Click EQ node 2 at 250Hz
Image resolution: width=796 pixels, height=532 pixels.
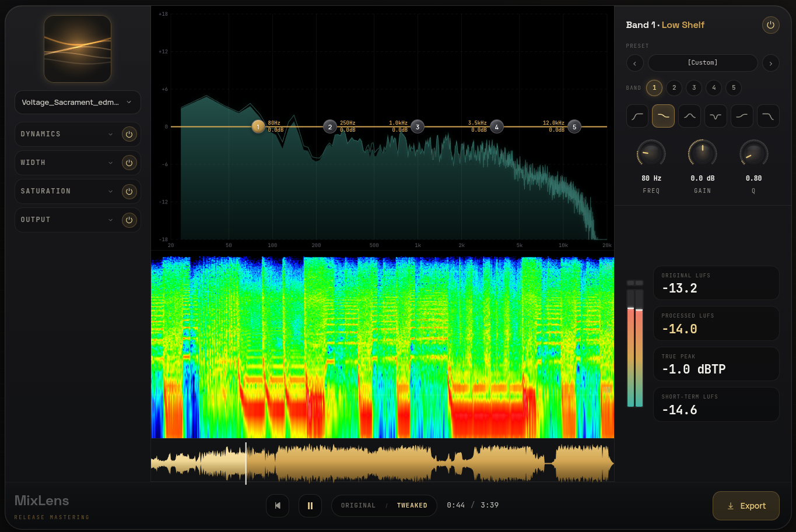pyautogui.click(x=330, y=126)
